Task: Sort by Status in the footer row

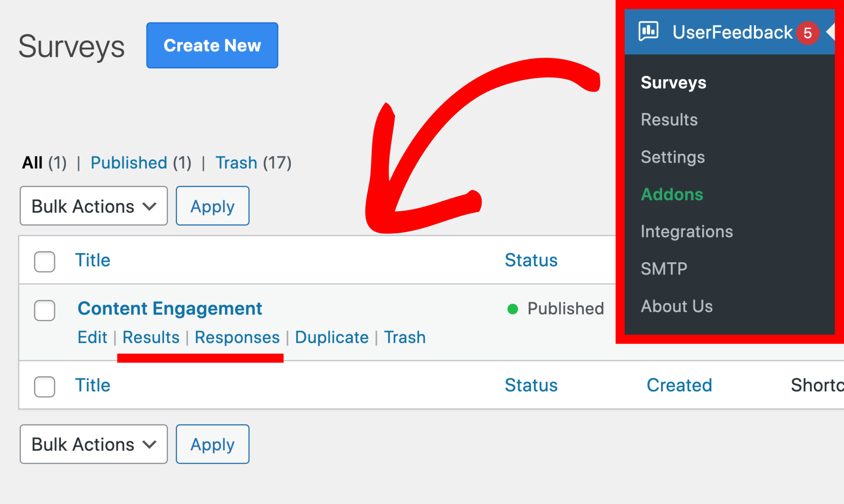Action: (x=531, y=385)
